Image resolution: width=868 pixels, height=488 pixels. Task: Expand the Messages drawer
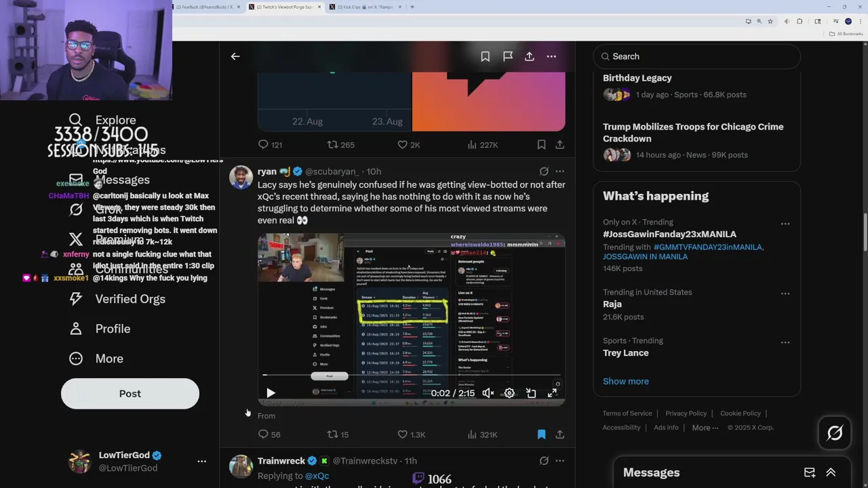coord(831,472)
